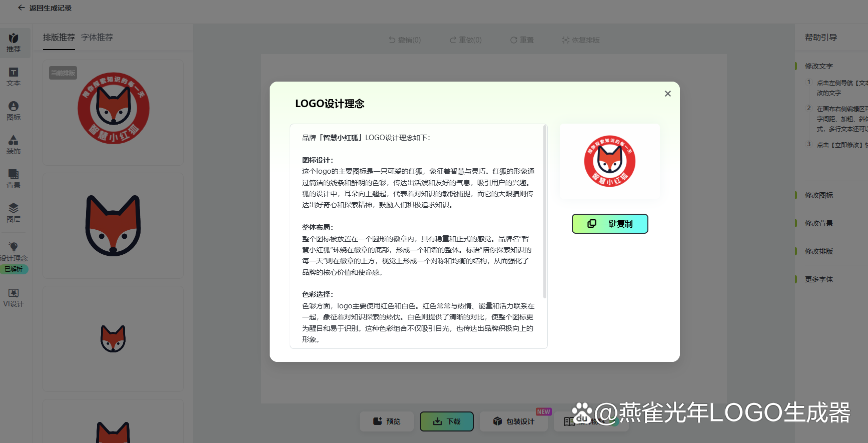868x443 pixels.
Task: Open the 装饰 decoration panel
Action: click(14, 145)
